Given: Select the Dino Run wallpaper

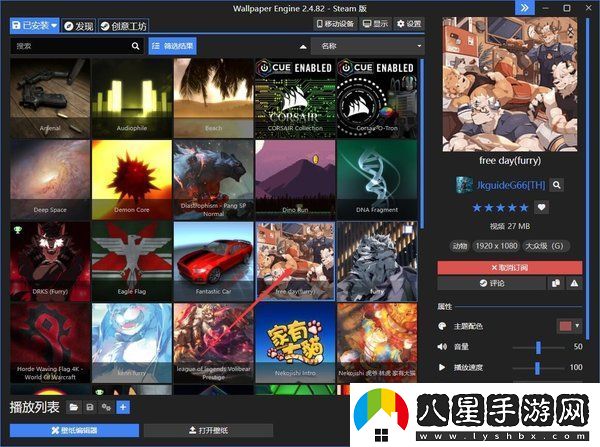Looking at the screenshot, I should (x=295, y=179).
